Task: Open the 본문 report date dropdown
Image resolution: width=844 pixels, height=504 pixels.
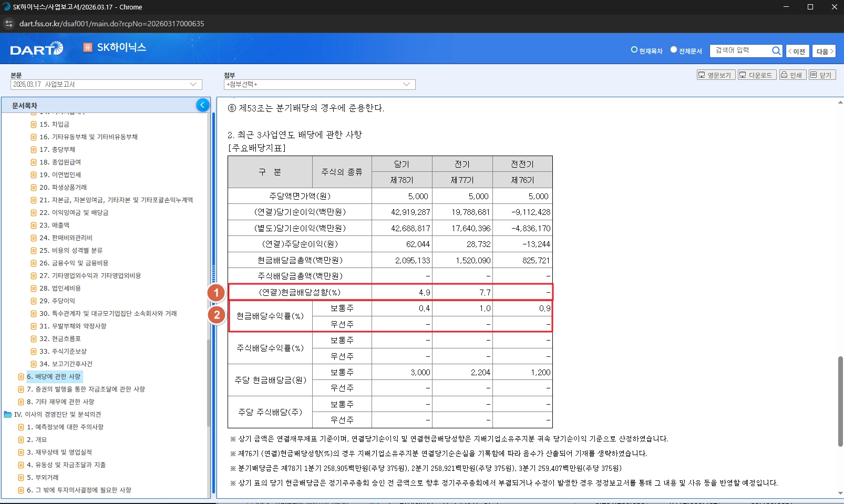Action: (106, 85)
